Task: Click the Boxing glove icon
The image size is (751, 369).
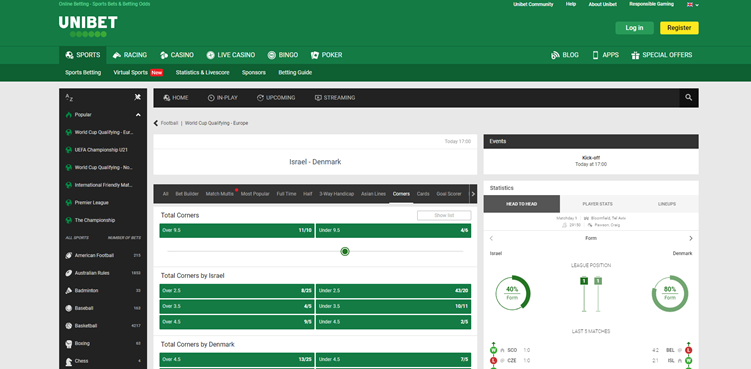Action: (x=68, y=344)
